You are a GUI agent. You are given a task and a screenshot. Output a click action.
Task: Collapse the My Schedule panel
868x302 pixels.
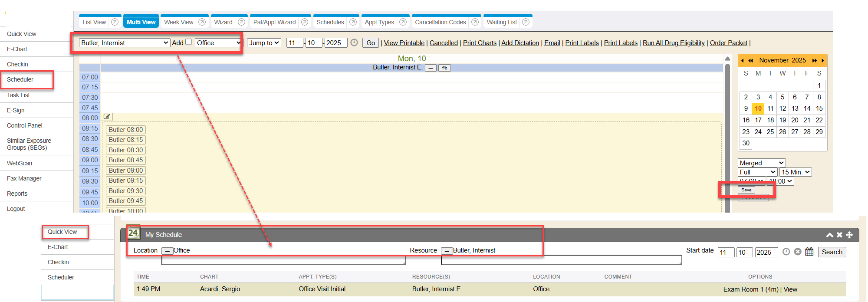(829, 235)
